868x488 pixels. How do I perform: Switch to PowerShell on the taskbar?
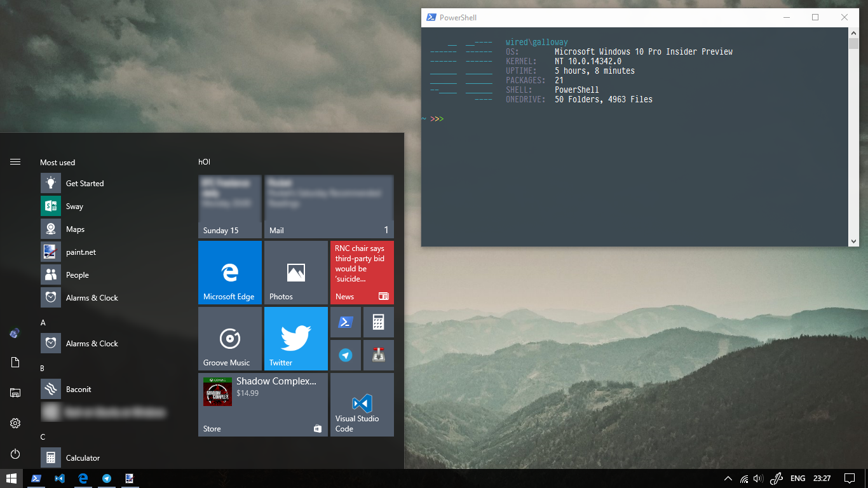pos(36,478)
